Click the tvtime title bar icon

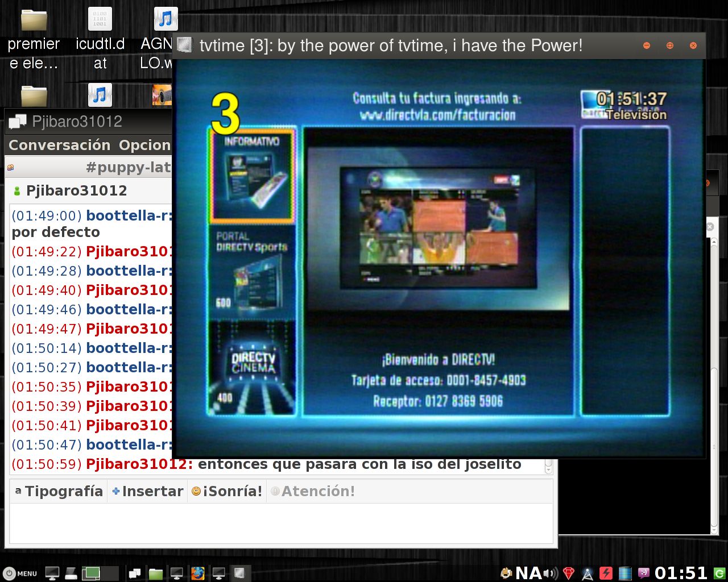[184, 45]
